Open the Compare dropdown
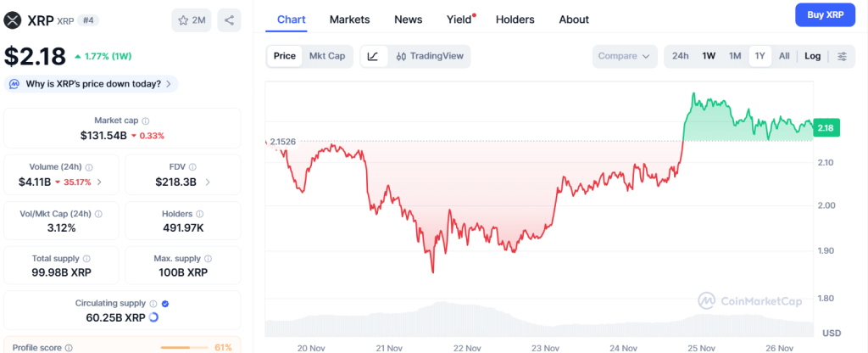This screenshot has width=868, height=353. click(626, 56)
